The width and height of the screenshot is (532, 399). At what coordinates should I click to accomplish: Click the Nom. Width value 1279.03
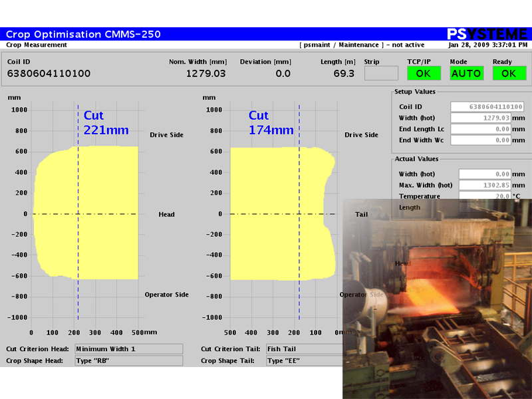206,74
